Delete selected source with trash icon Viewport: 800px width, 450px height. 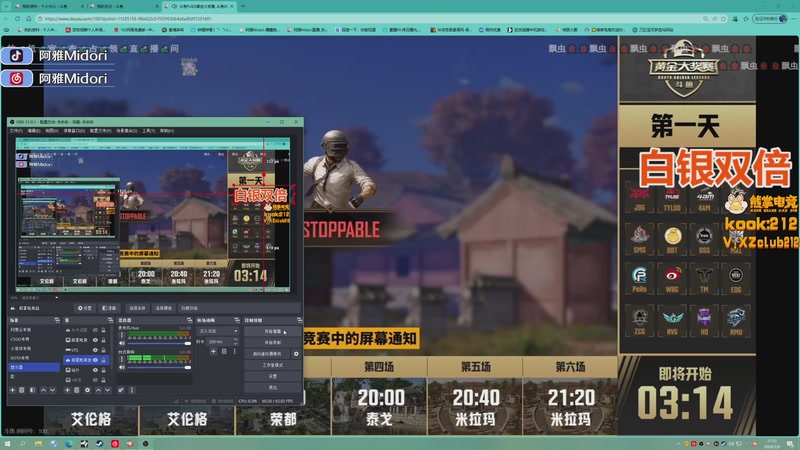click(x=77, y=390)
